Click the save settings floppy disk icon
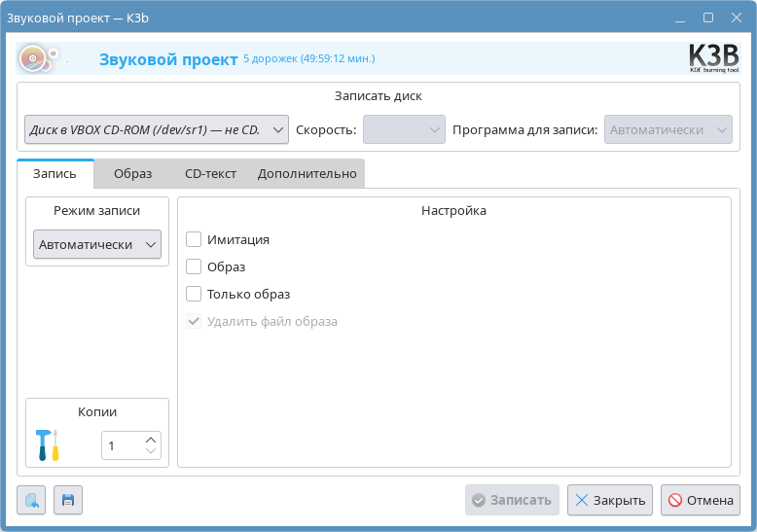 pyautogui.click(x=68, y=500)
